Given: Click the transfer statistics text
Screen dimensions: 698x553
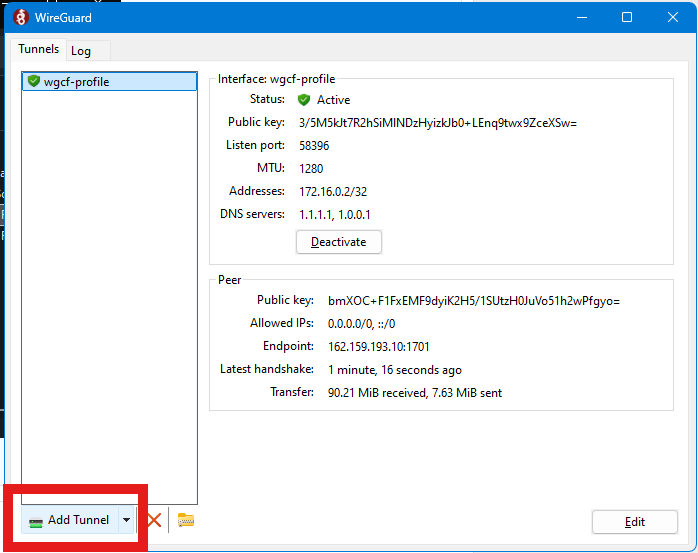Looking at the screenshot, I should [x=414, y=393].
